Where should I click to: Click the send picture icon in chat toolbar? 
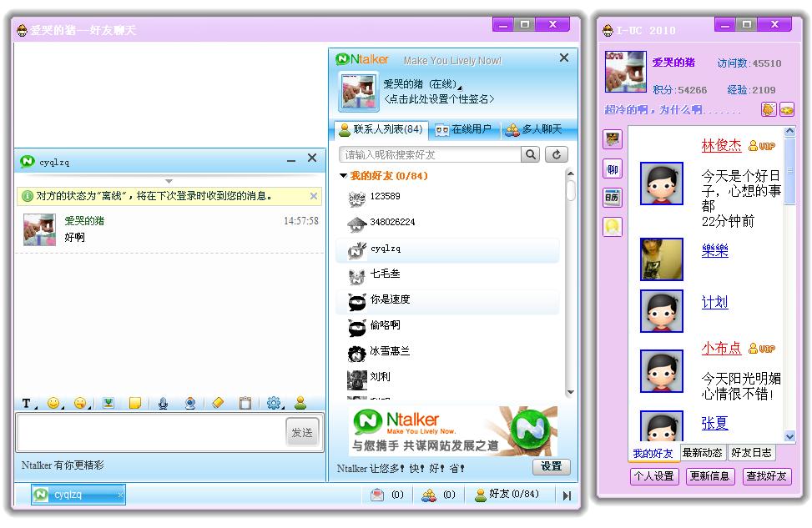pyautogui.click(x=108, y=403)
